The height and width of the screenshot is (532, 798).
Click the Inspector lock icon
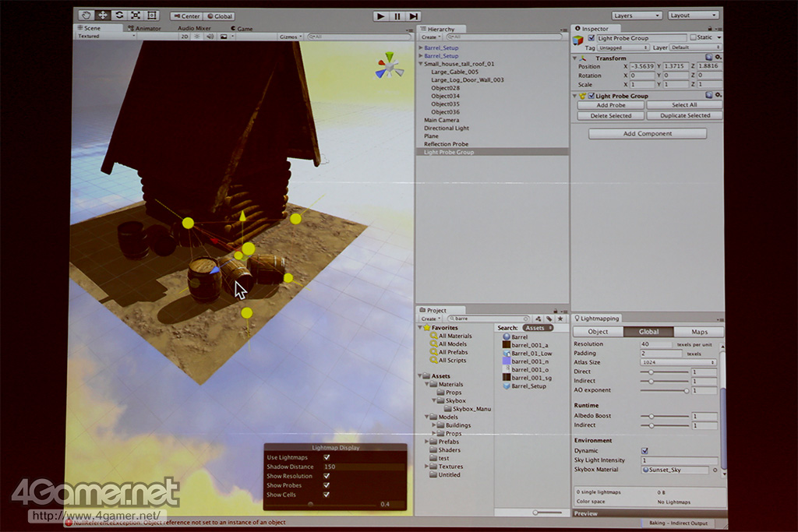[710, 29]
